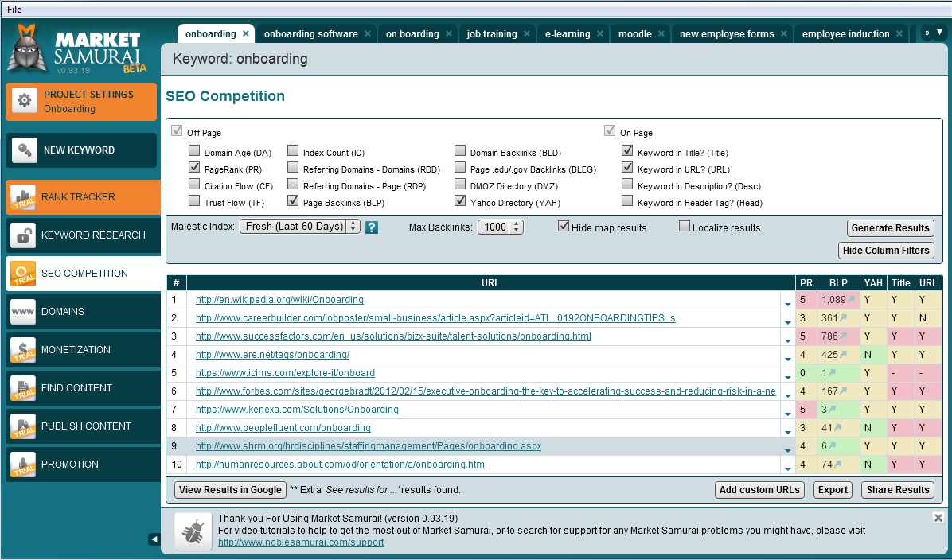Show more tabs with the double chevron

tap(927, 33)
